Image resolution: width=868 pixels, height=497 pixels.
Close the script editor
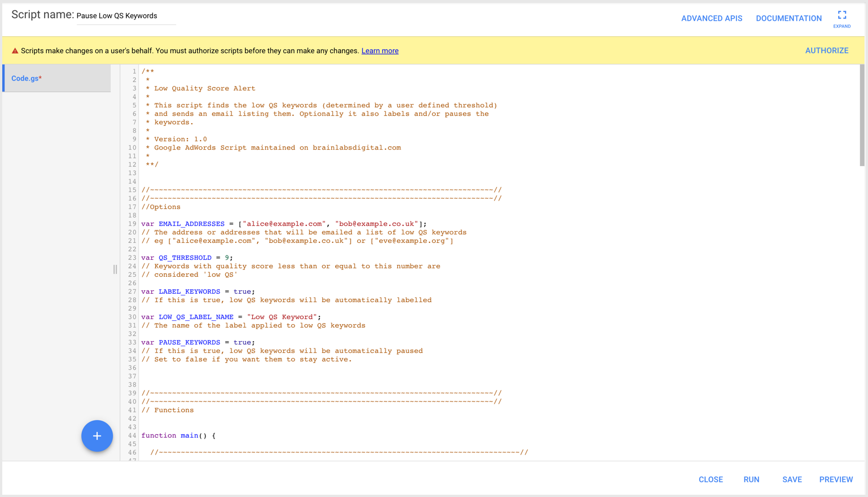click(711, 479)
